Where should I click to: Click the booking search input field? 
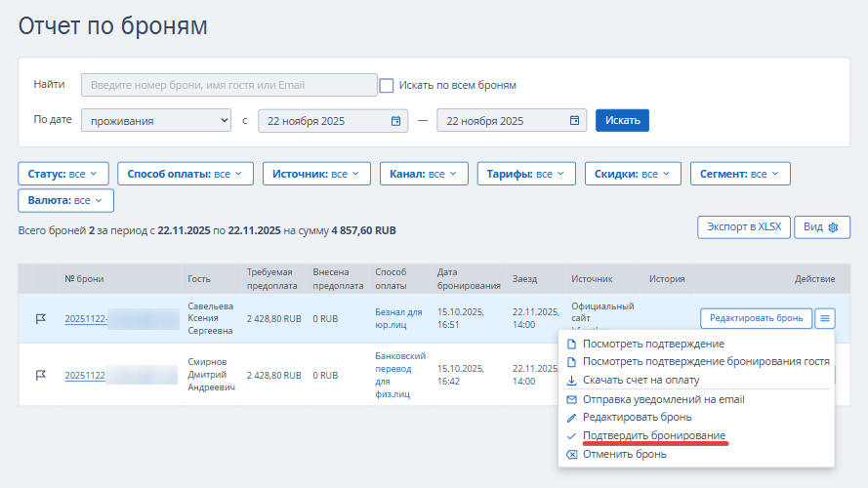(x=228, y=85)
